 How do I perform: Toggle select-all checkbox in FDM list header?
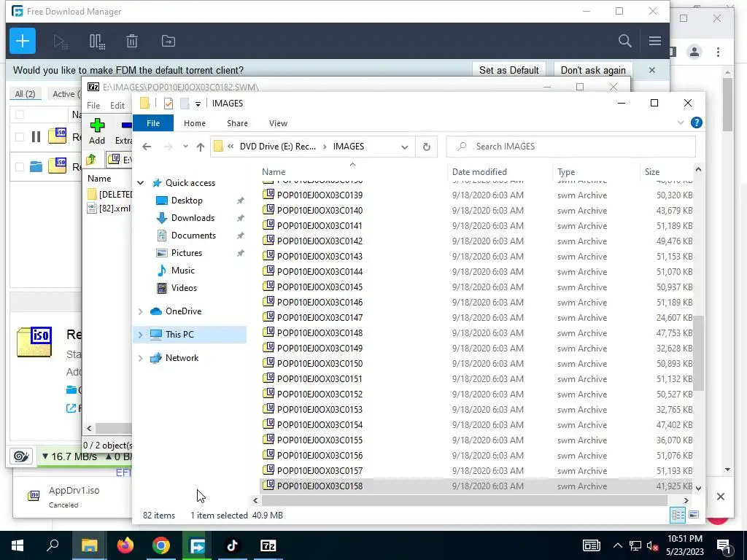coord(20,114)
